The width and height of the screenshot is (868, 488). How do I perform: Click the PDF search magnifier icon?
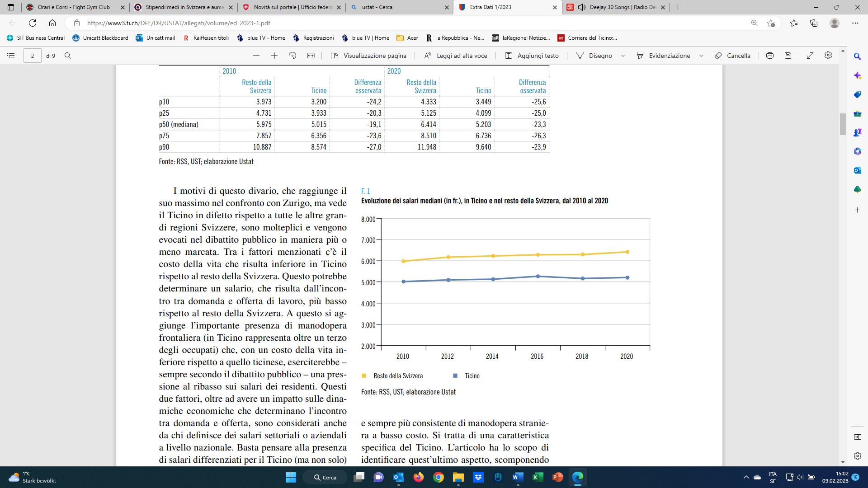coord(68,56)
